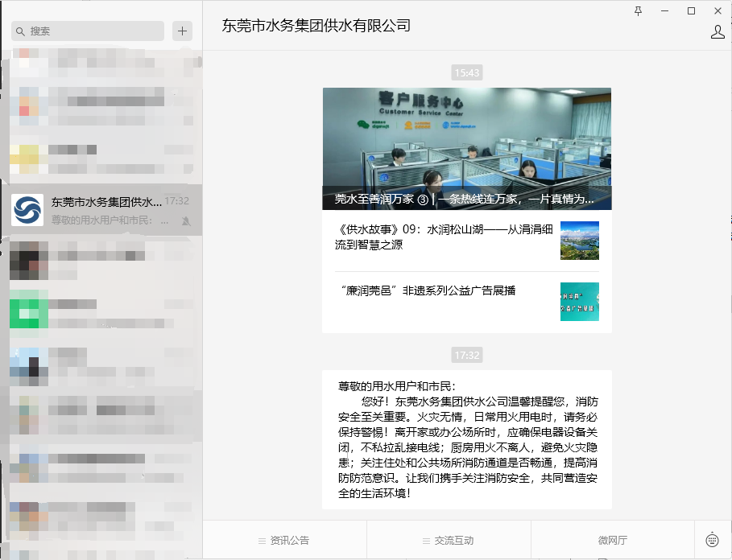732x560 pixels.
Task: Open the 交流互动 menu
Action: 449,540
